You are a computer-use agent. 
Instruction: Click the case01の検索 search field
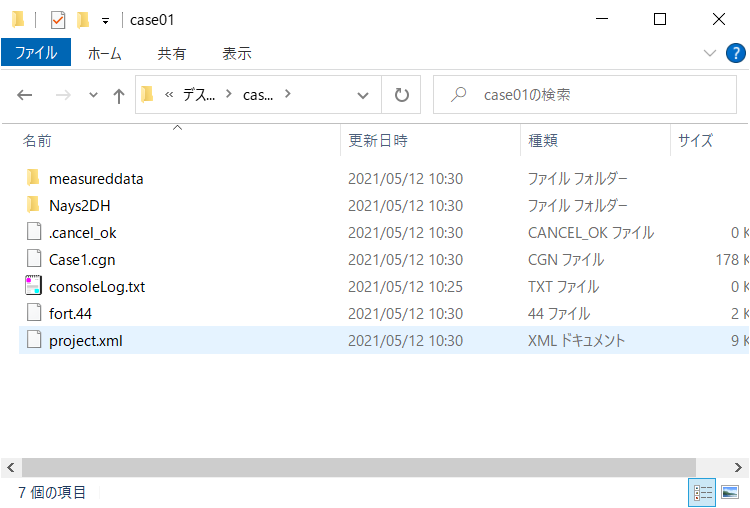585,95
